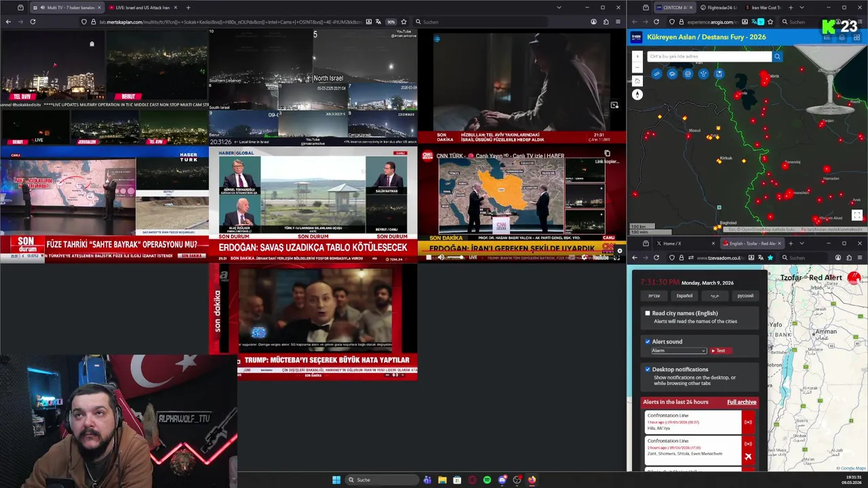This screenshot has height=488, width=868.
Task: Reload the ArcGIS browser window page
Action: [656, 22]
